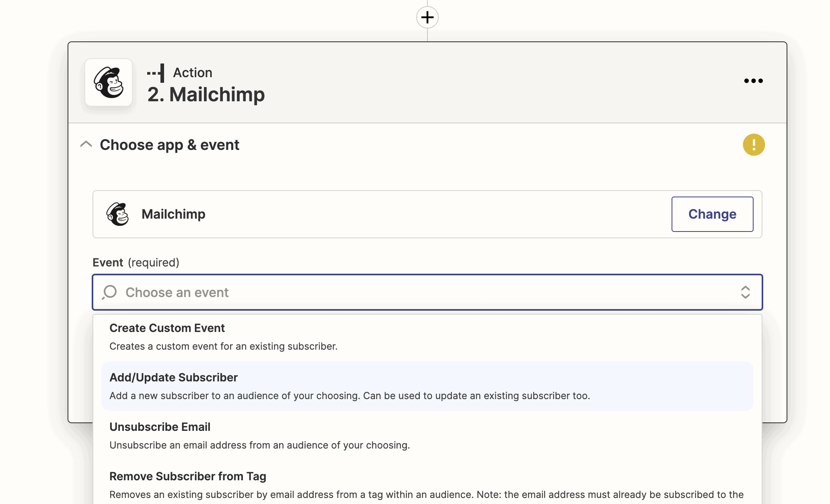Toggle the Event dropdown arrows
830x504 pixels.
click(745, 292)
